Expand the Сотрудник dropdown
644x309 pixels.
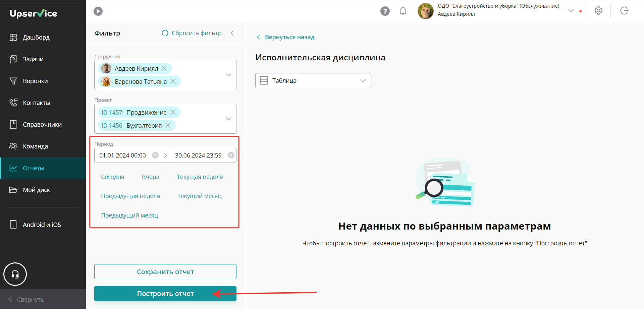click(228, 75)
